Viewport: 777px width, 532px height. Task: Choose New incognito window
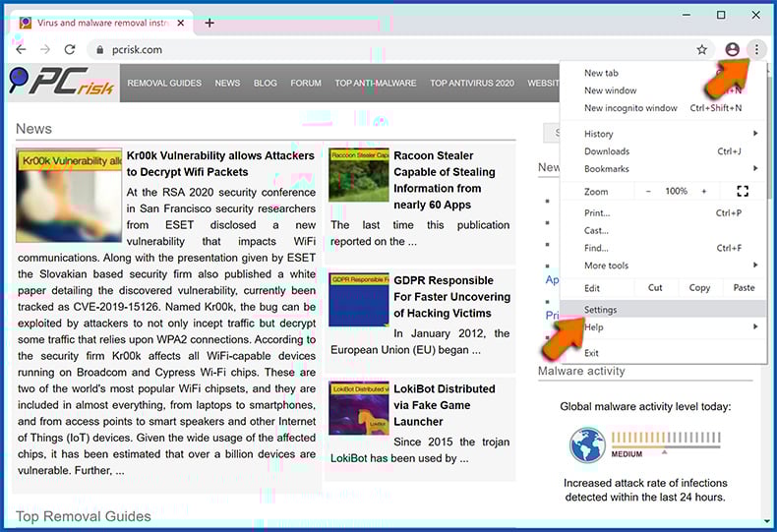(x=663, y=108)
